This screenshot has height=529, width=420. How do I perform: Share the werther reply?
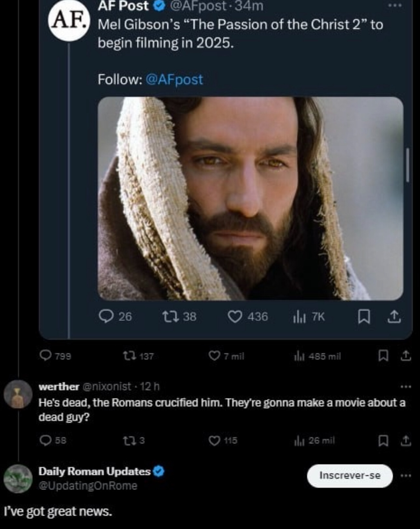tap(406, 441)
